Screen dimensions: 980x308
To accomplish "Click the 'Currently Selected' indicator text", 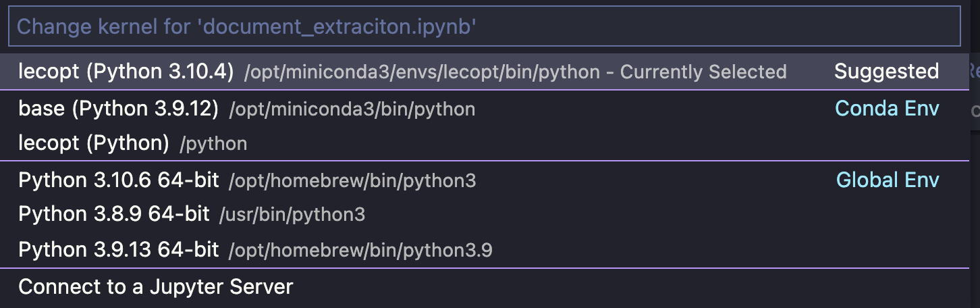I will pyautogui.click(x=703, y=72).
